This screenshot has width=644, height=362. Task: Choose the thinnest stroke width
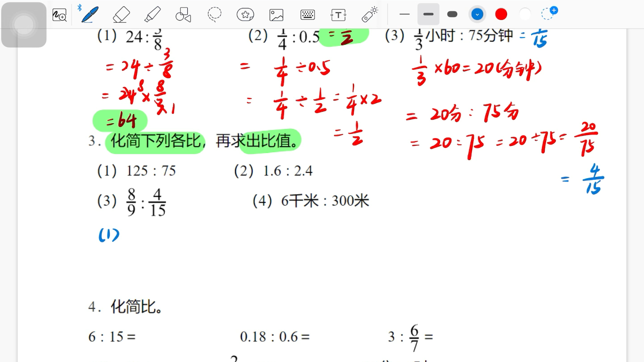pyautogui.click(x=405, y=14)
